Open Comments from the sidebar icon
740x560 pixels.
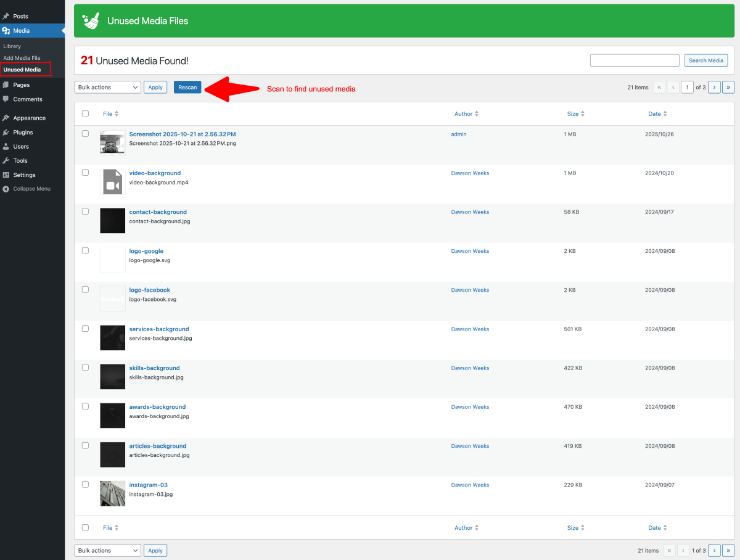[7, 99]
